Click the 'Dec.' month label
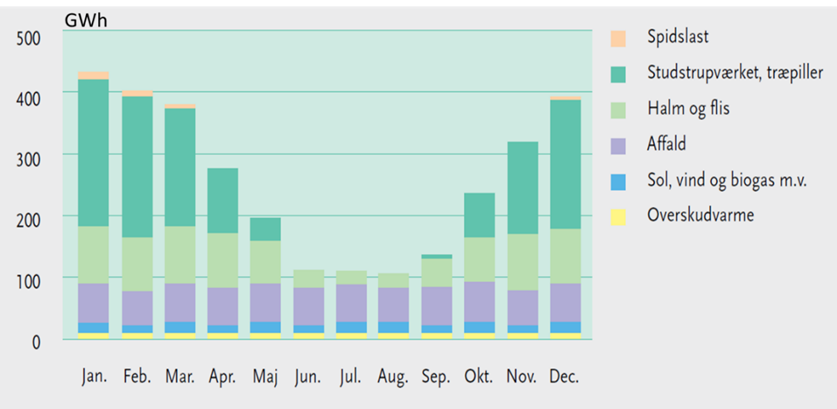The width and height of the screenshot is (837, 409). [565, 376]
